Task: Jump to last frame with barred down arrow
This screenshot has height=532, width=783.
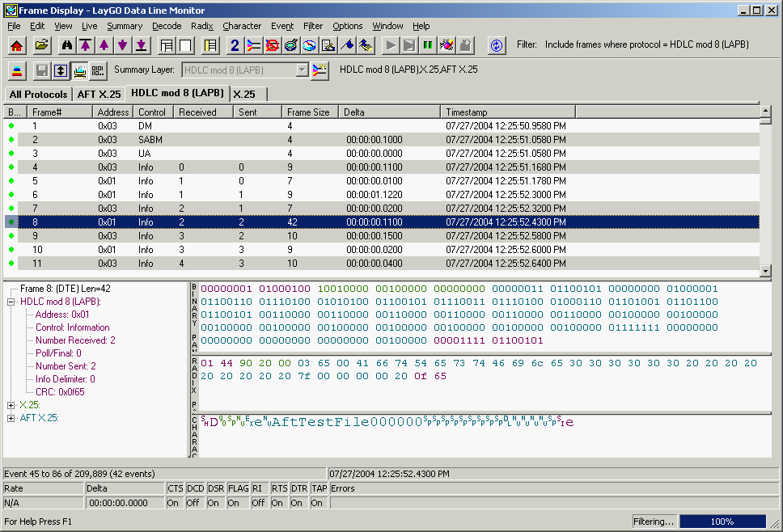Action: tap(142, 45)
